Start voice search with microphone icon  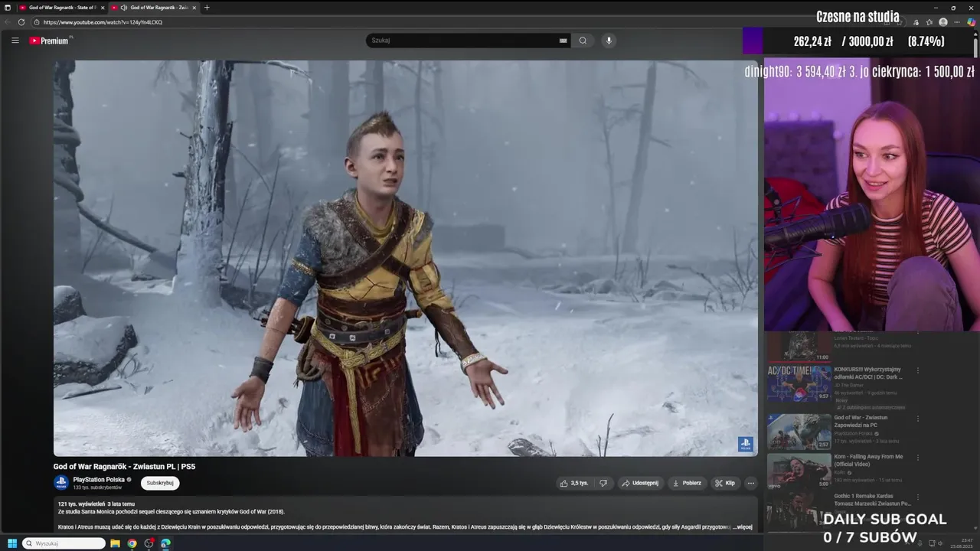(x=609, y=41)
